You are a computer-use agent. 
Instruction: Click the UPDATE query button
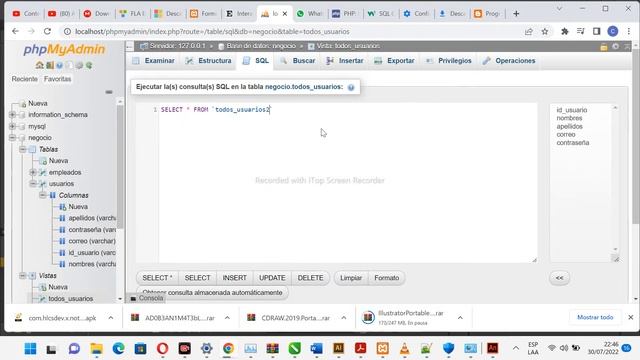[x=272, y=278]
